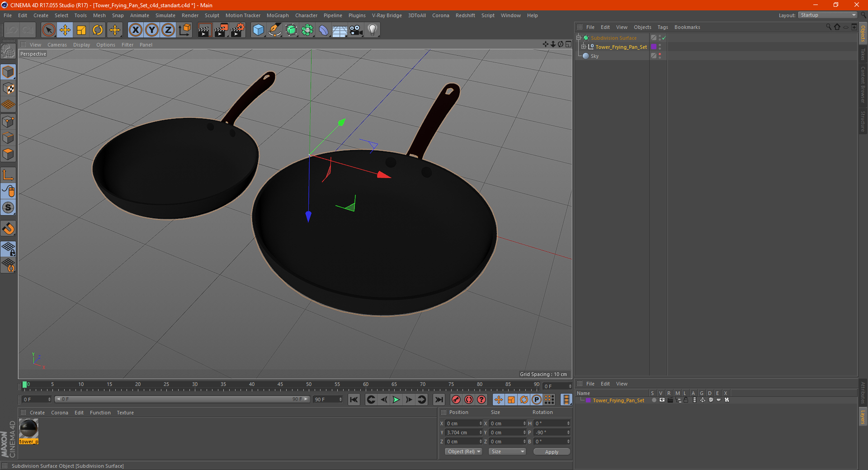Increment Y position stepper arrows
This screenshot has height=470, width=868.
pyautogui.click(x=481, y=432)
